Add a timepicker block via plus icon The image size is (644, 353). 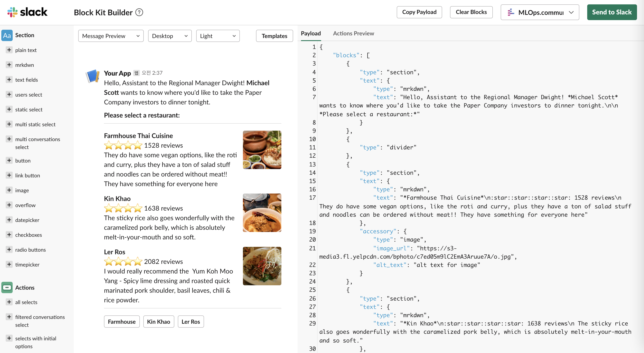9,264
